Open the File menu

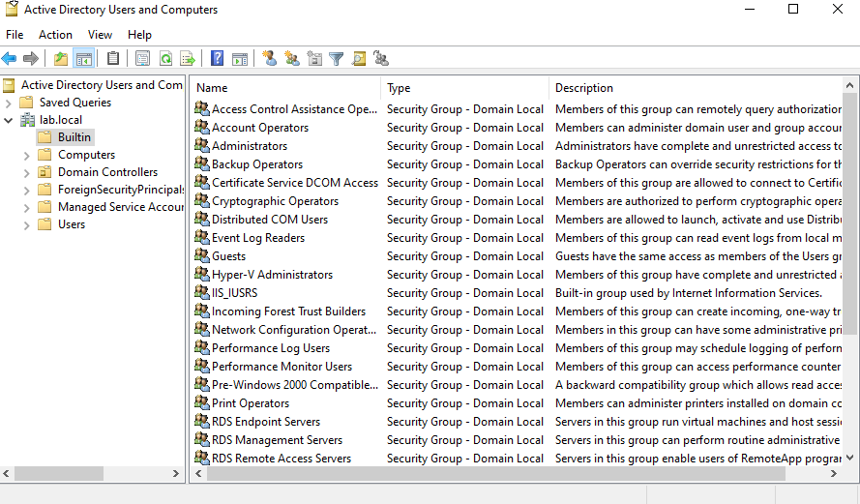[x=15, y=35]
